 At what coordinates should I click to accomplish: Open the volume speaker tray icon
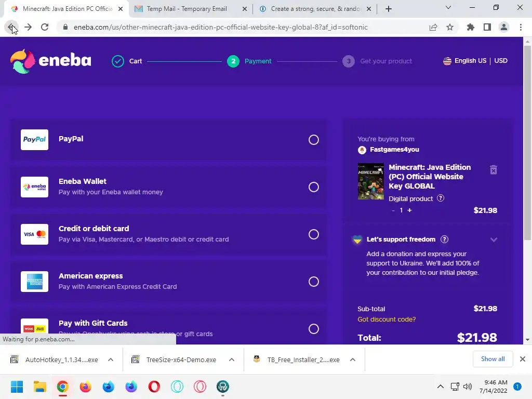[x=468, y=387]
